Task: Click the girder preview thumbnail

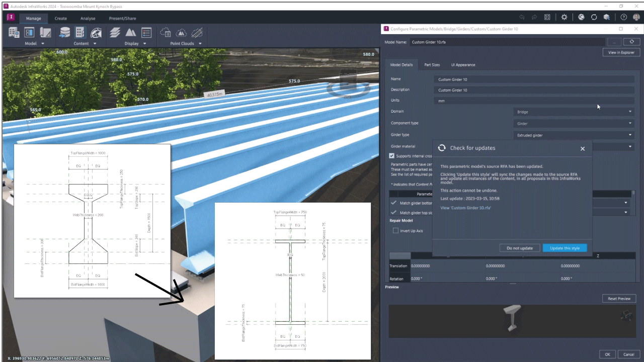Action: [513, 318]
